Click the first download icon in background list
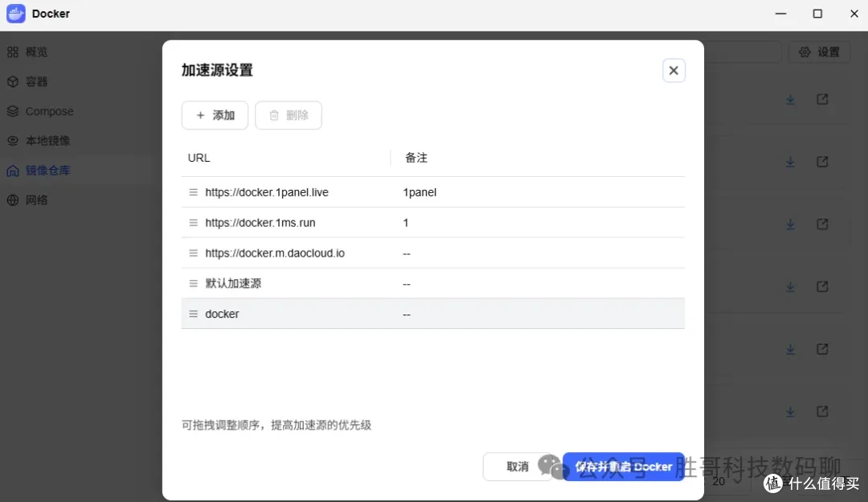The image size is (868, 502). point(791,100)
